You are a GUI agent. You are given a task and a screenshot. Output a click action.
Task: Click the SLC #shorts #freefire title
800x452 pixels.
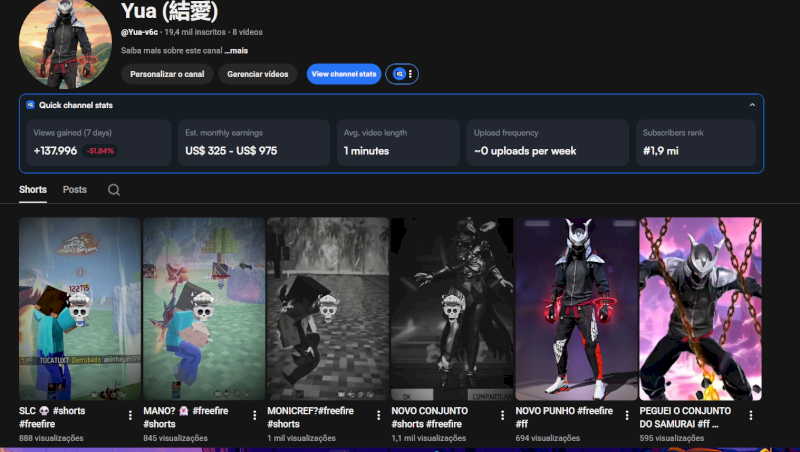pyautogui.click(x=52, y=417)
